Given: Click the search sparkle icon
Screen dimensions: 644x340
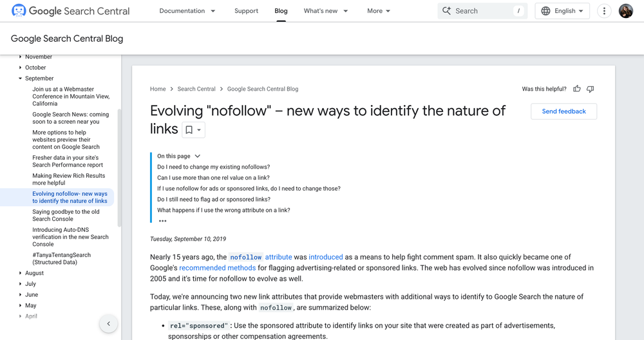Looking at the screenshot, I should [x=446, y=11].
